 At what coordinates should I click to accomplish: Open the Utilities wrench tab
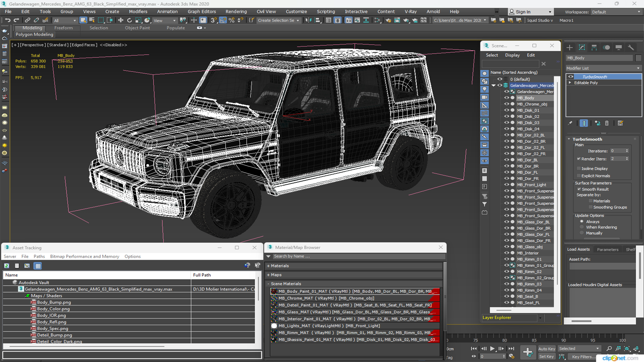(631, 48)
